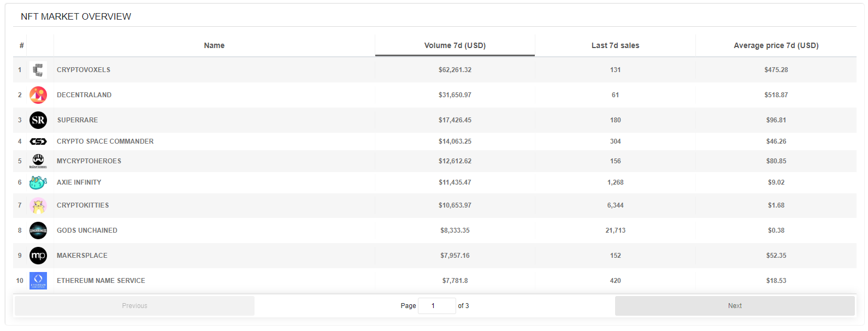Screen dimensions: 868x331
Task: Click the 6,344 sales count cell
Action: tap(615, 205)
